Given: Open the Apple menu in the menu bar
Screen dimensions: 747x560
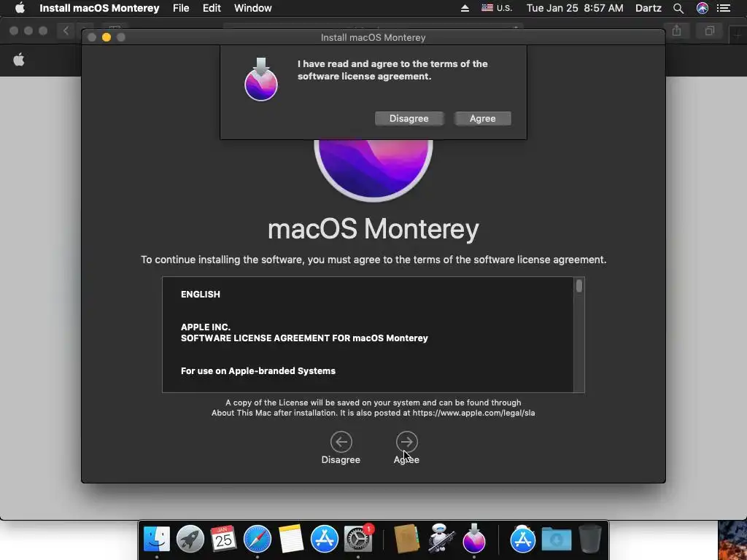Looking at the screenshot, I should coord(20,8).
